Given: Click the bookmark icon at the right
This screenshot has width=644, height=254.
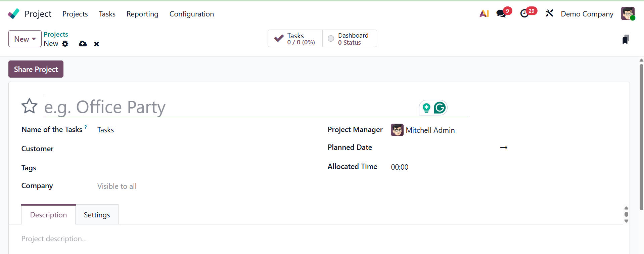Looking at the screenshot, I should click(x=626, y=40).
